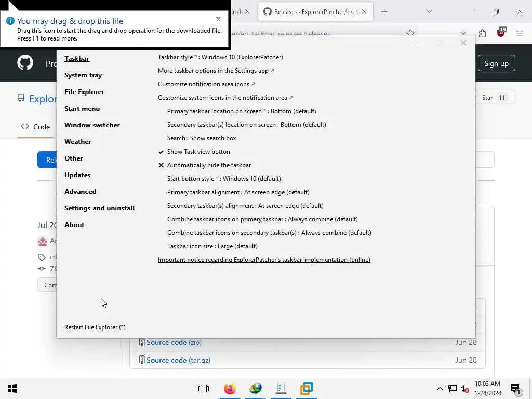Download Source code (tar.gz)
Screen dimensions: 532x399
pos(178,360)
